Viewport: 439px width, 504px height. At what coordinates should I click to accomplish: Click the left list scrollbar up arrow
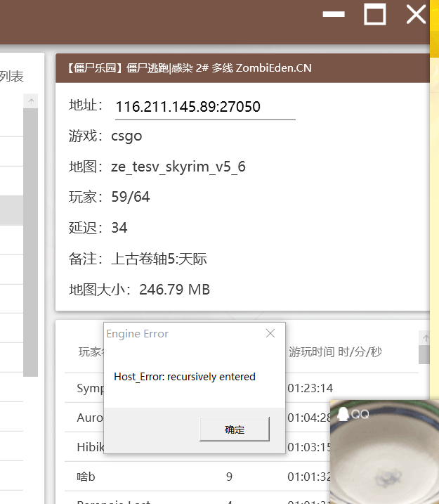[x=31, y=101]
